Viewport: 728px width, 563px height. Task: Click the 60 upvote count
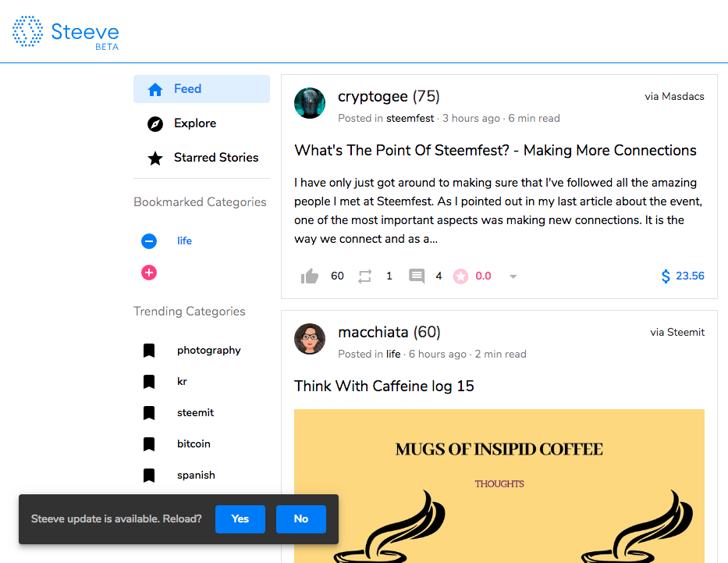coord(337,276)
